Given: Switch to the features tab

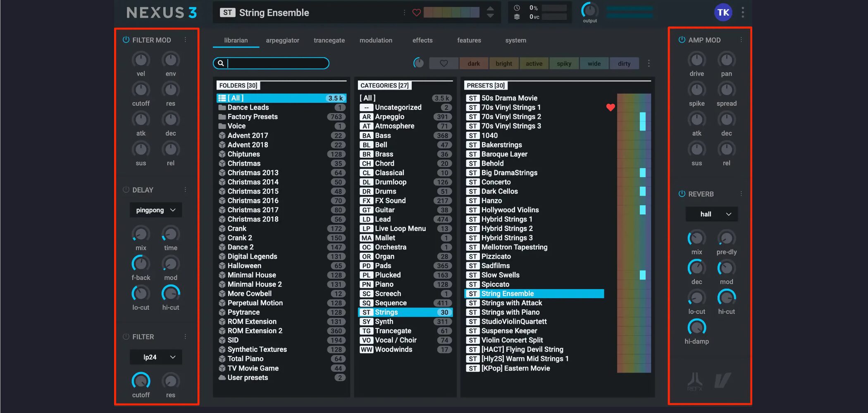Looking at the screenshot, I should [x=469, y=40].
